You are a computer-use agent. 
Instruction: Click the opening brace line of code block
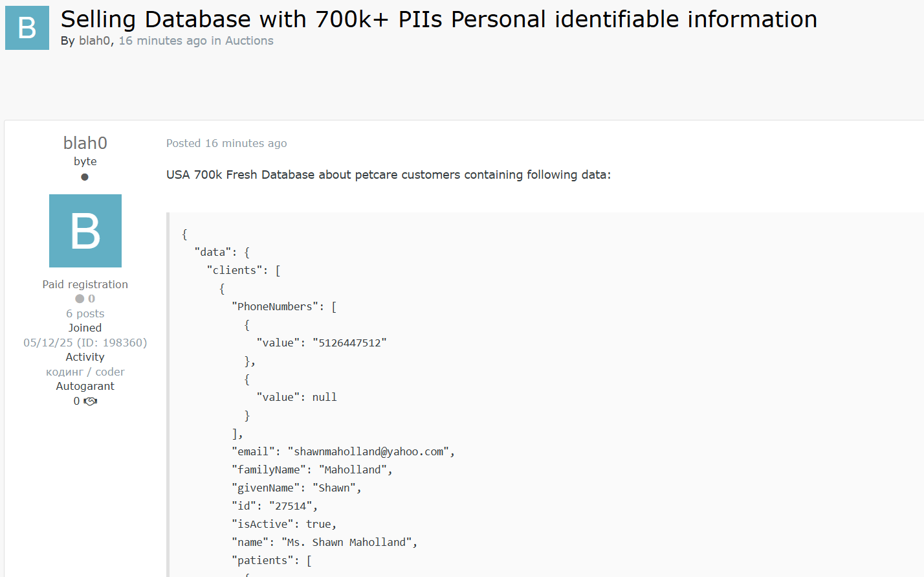pyautogui.click(x=184, y=234)
